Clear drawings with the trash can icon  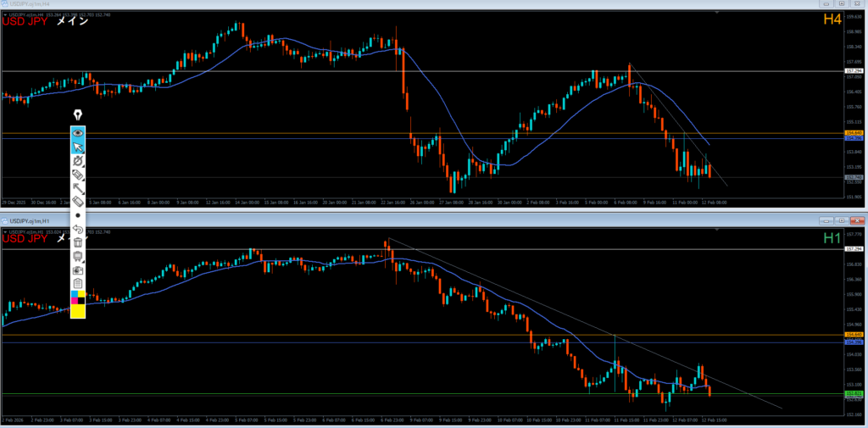(77, 242)
